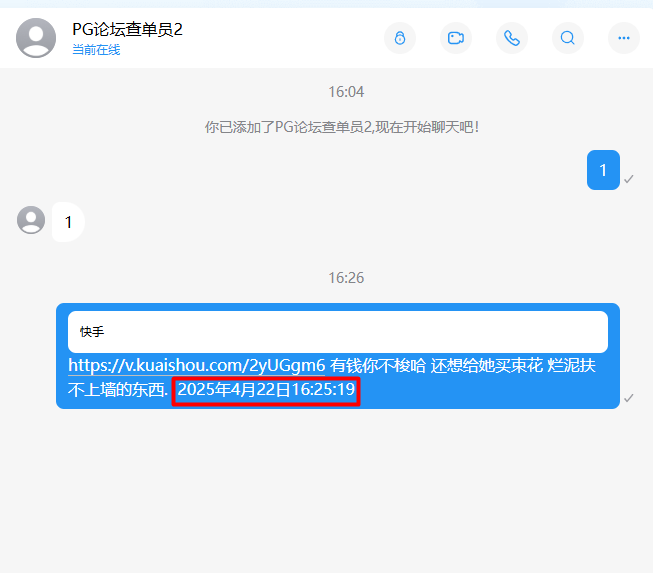Viewport: 653px width, 573px height.
Task: Click the system notice 你已添加了PG论坛查单员2
Action: 341,127
